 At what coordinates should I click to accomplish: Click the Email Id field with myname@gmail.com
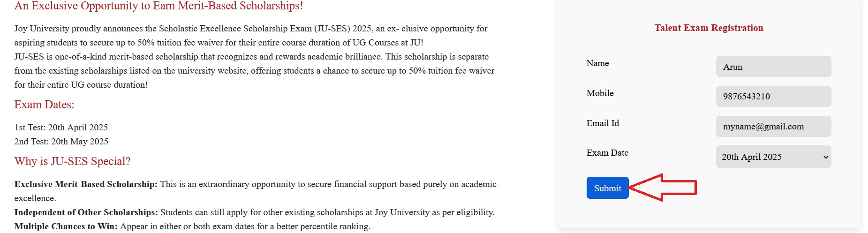(773, 126)
